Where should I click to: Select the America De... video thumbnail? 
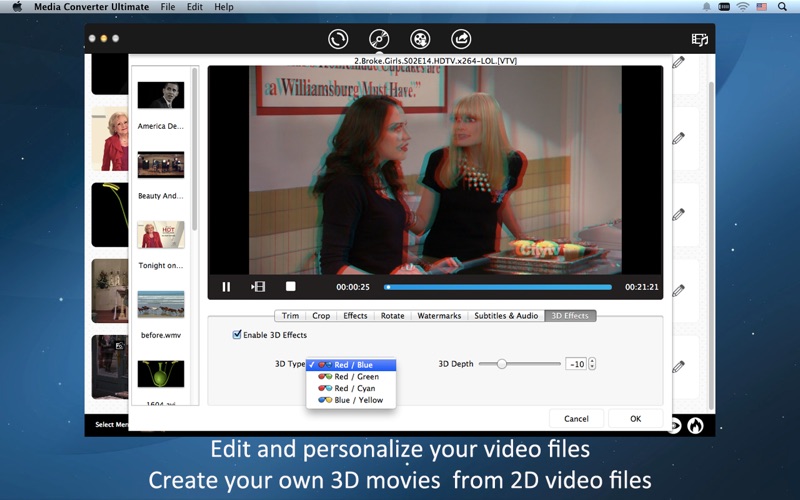coord(161,95)
